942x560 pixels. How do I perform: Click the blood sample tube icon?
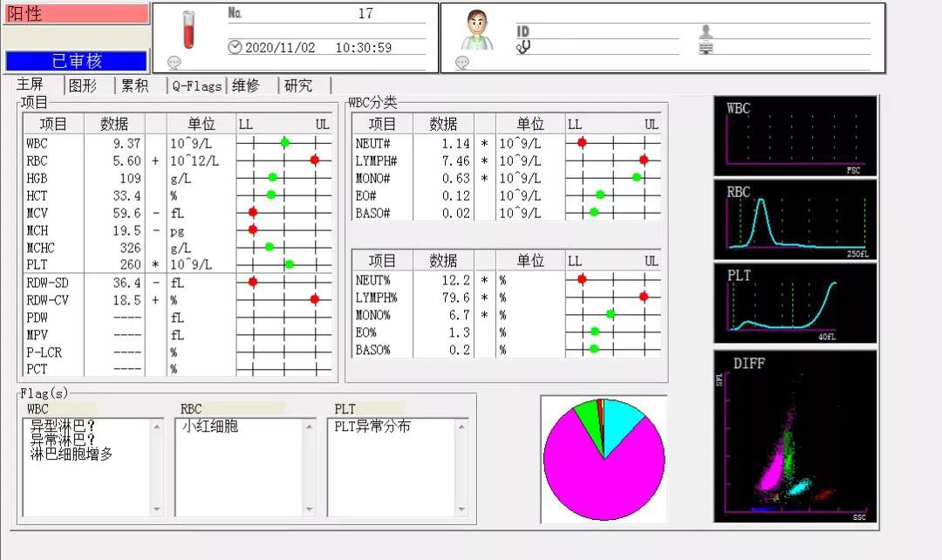tap(188, 31)
